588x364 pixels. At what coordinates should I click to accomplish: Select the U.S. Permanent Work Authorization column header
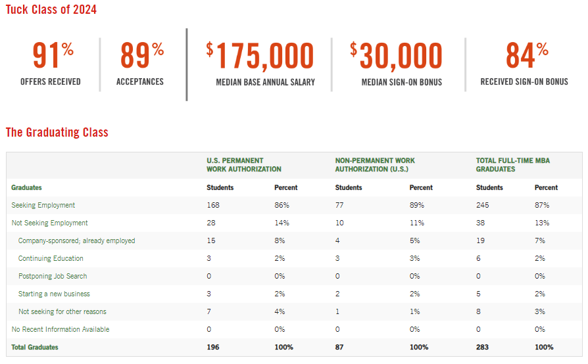[235, 165]
